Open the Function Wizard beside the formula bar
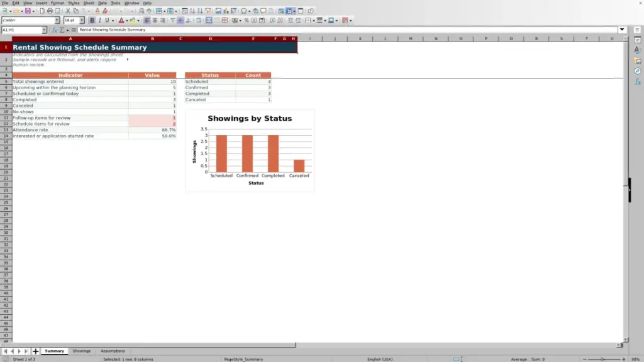Viewport: 644px width, 362px height. [54, 30]
